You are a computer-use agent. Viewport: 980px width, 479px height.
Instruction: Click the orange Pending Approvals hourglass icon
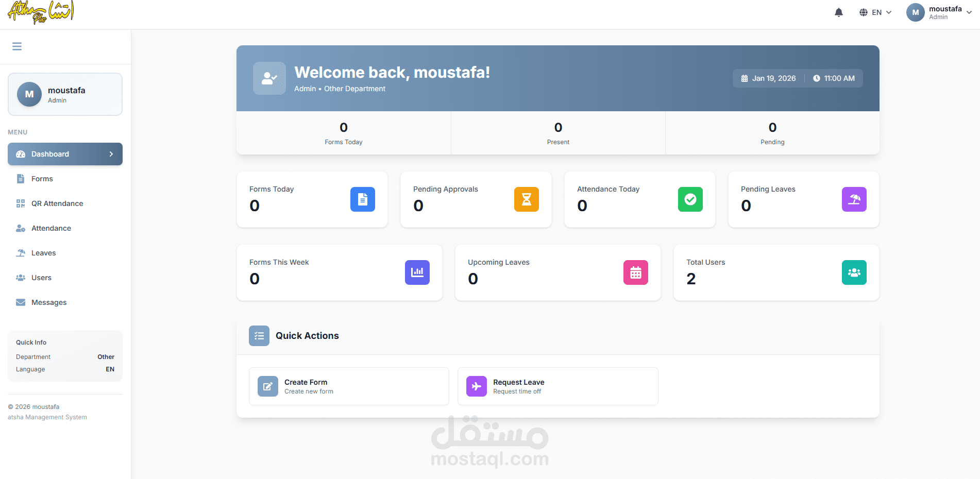coord(527,199)
